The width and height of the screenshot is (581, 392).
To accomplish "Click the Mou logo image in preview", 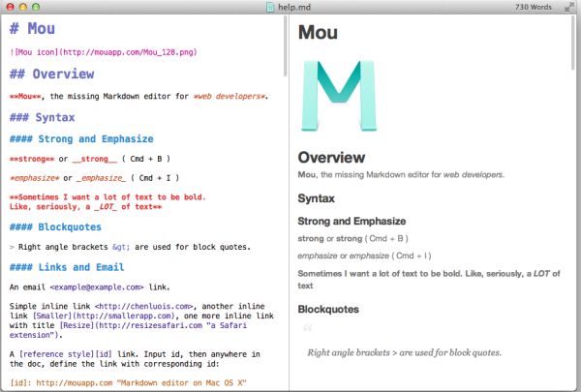I will [x=339, y=96].
